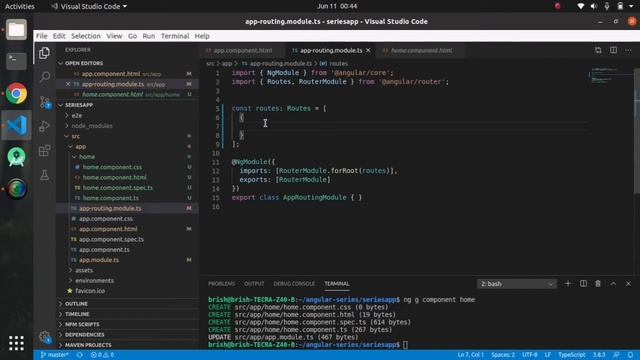The width and height of the screenshot is (640, 360).
Task: Switch to app.component.html tab
Action: (242, 50)
